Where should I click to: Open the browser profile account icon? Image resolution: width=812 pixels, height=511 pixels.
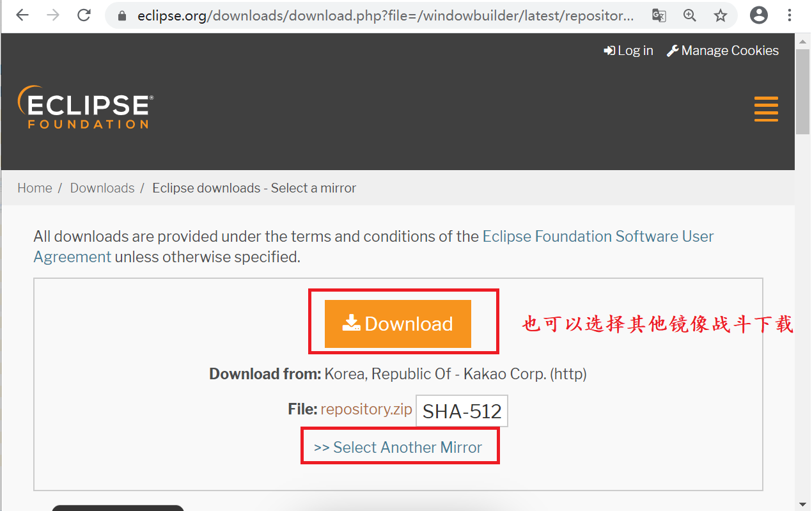pos(759,15)
